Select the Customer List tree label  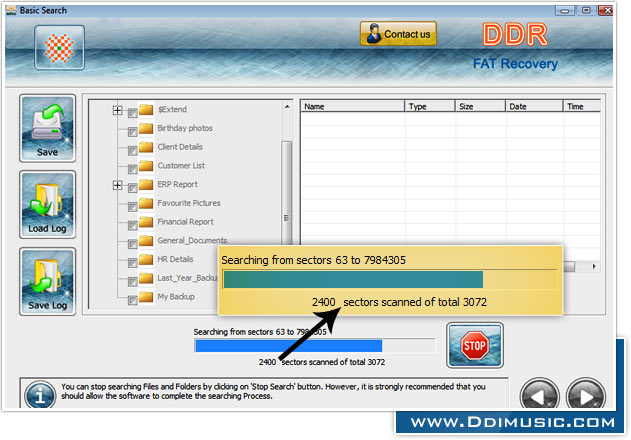(181, 165)
